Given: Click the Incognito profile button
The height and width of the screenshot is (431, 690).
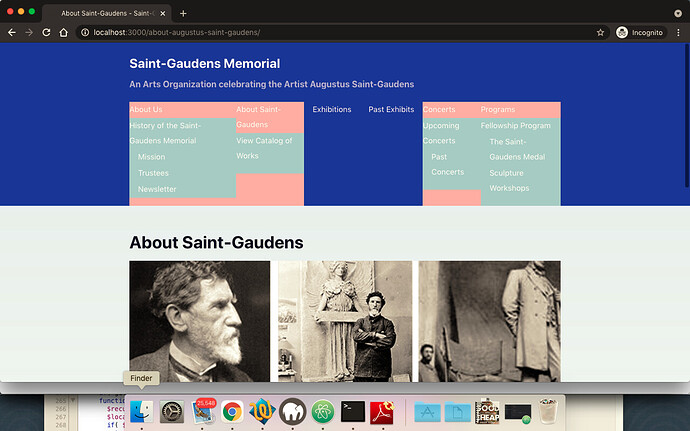Looking at the screenshot, I should coord(640,32).
